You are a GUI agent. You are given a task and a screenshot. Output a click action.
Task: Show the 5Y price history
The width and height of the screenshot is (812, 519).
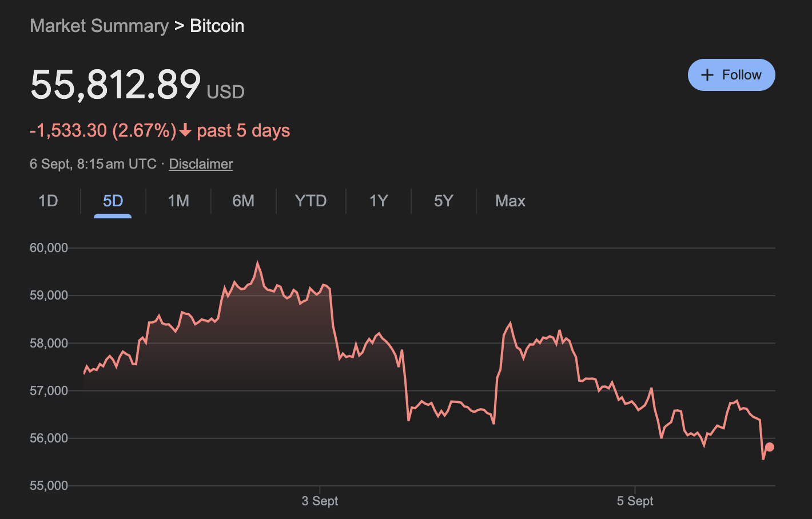coord(443,201)
